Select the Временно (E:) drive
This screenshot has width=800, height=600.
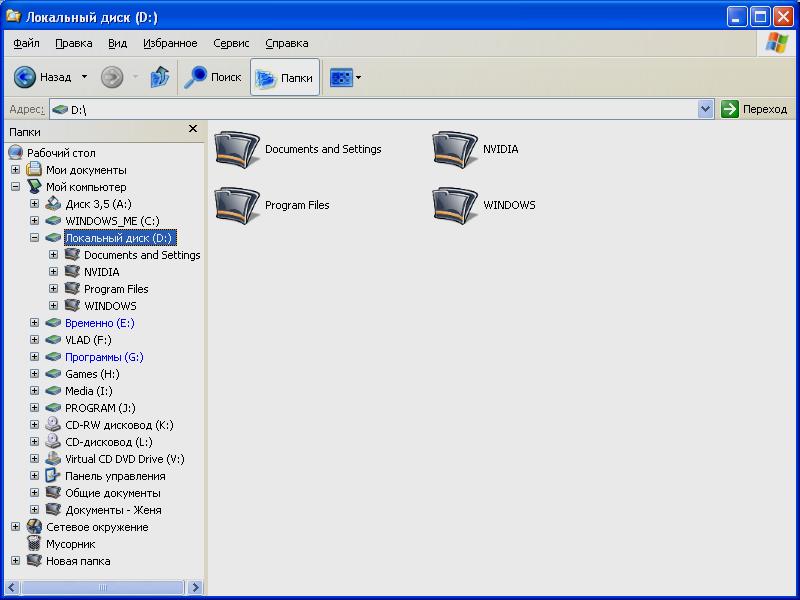100,323
